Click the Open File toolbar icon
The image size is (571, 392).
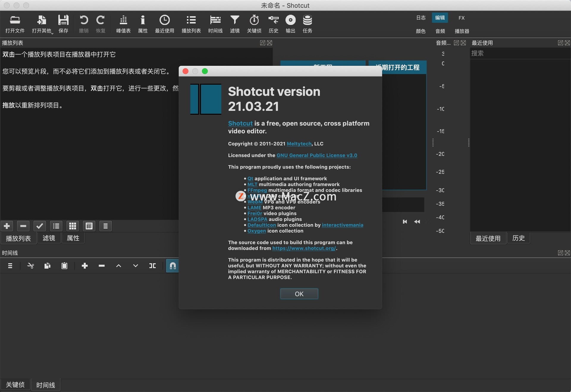15,24
